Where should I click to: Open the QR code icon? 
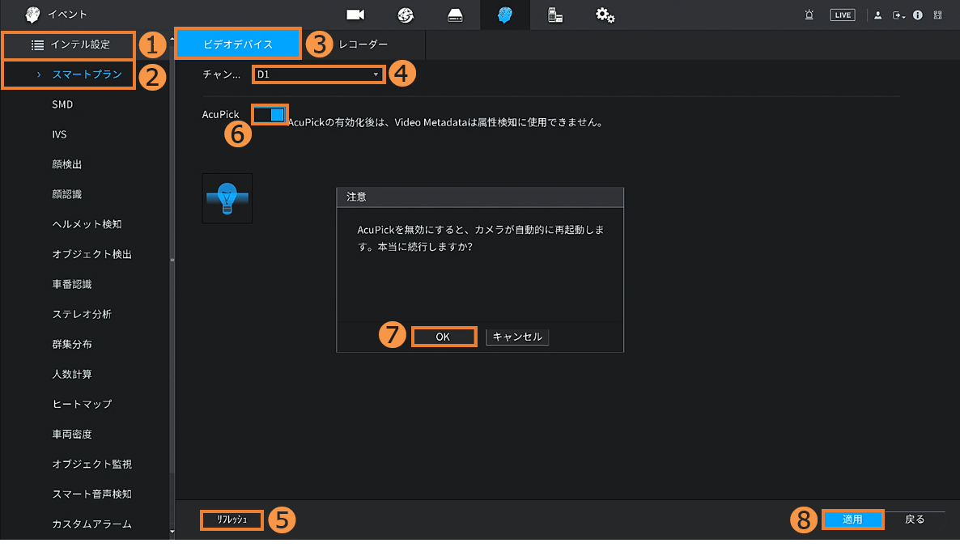click(938, 15)
